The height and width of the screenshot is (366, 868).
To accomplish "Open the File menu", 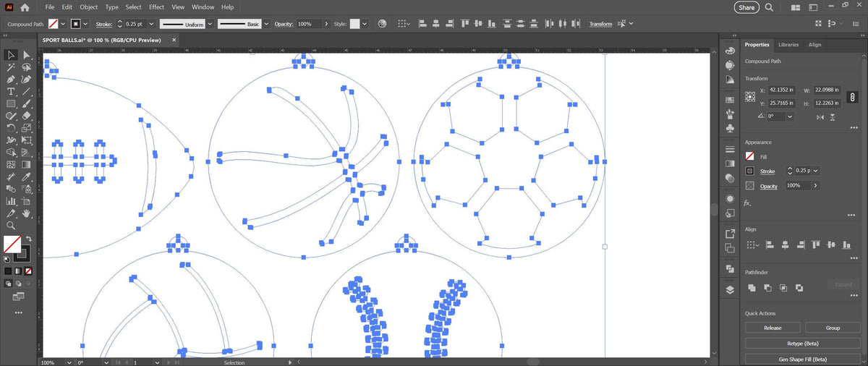I will point(50,7).
